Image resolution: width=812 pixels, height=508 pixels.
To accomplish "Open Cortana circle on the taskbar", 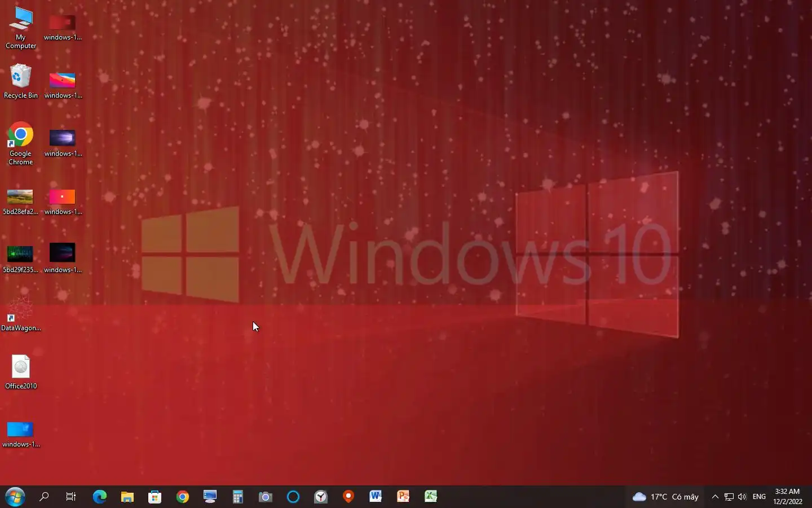I will 293,497.
